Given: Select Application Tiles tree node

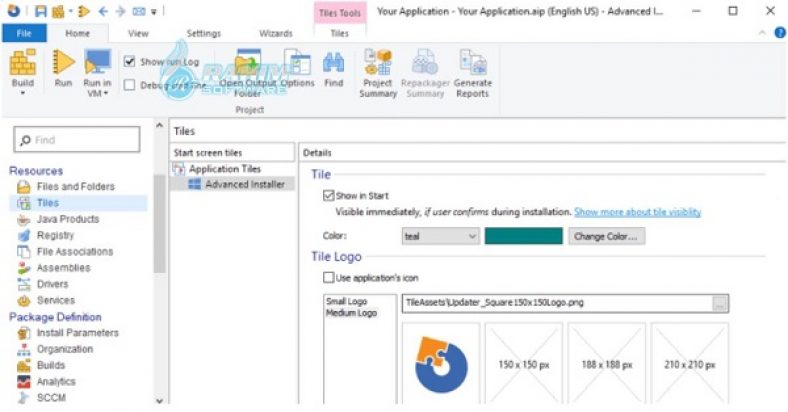Looking at the screenshot, I should point(224,169).
